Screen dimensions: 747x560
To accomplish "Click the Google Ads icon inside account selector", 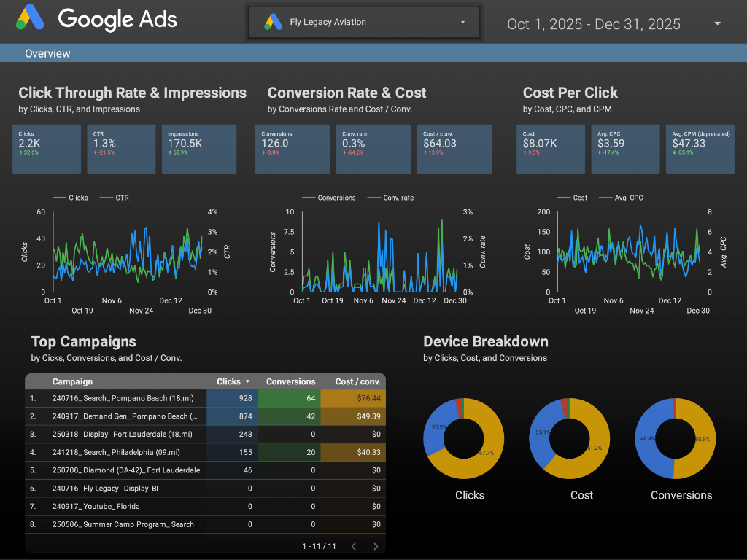I will point(274,22).
